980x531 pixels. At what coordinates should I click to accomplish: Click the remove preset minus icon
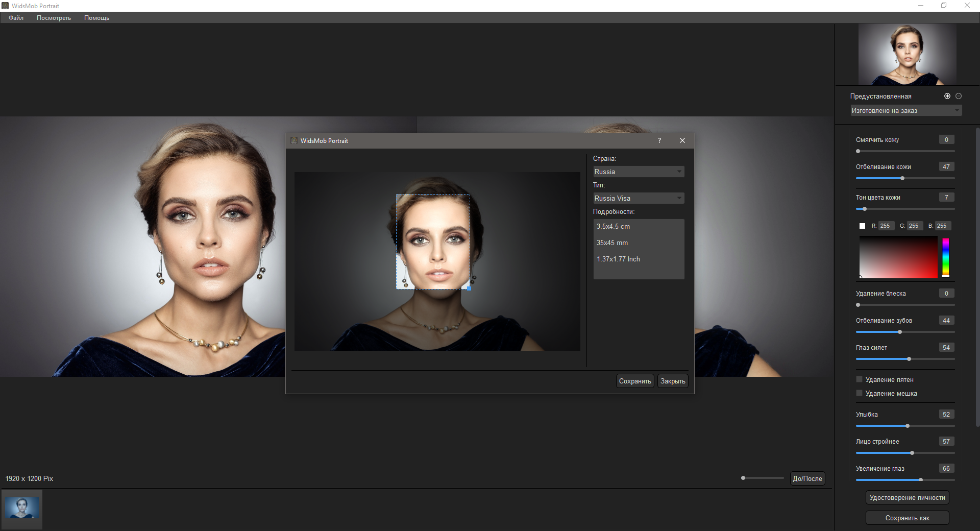(959, 96)
